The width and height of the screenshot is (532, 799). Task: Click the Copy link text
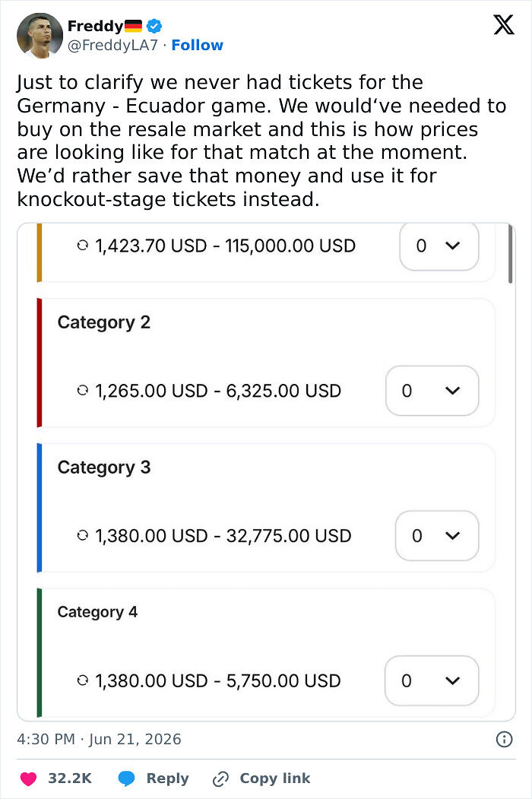[x=274, y=778]
